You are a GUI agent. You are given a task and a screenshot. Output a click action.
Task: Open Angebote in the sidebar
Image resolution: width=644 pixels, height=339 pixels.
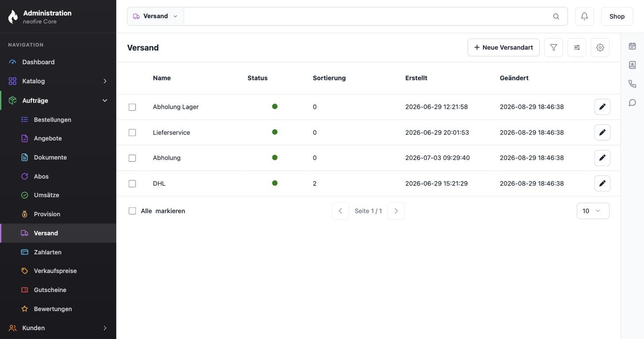tap(58, 138)
